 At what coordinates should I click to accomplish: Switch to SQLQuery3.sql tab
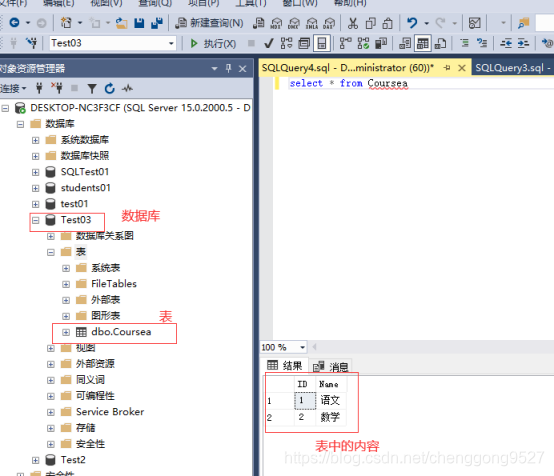tap(512, 68)
